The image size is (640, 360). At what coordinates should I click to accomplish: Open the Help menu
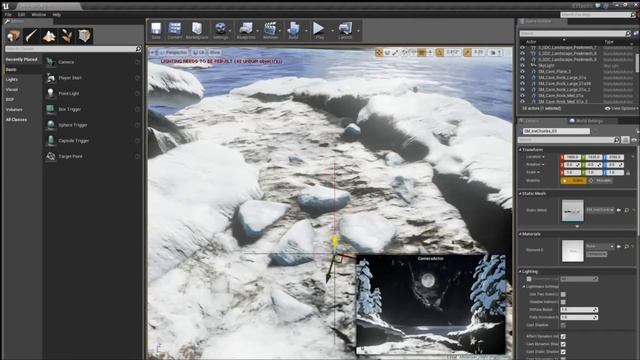[57, 14]
